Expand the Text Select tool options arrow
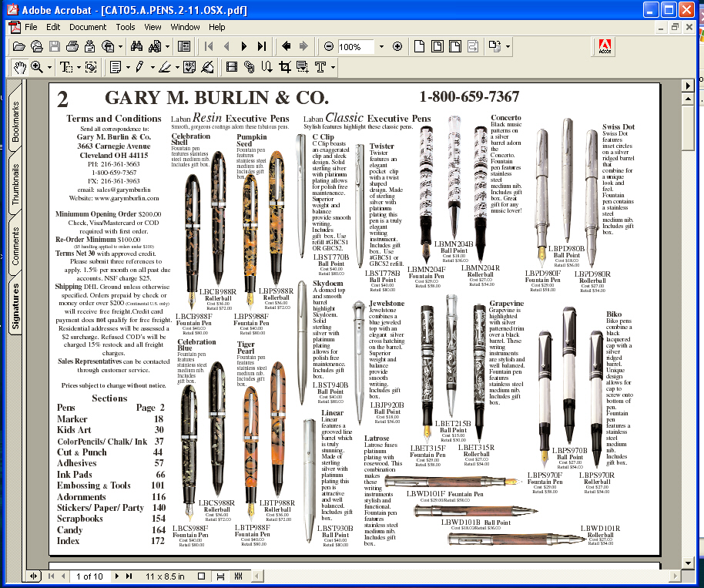 pyautogui.click(x=79, y=67)
